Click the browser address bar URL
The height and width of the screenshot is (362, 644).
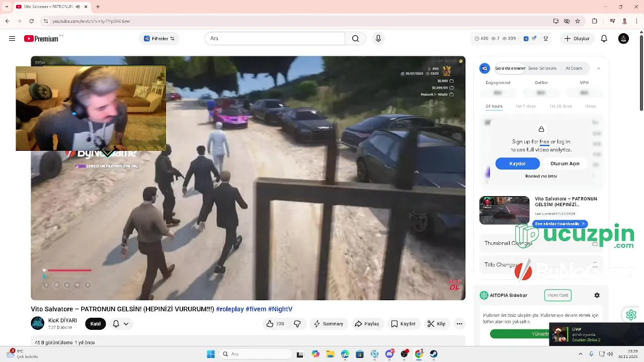[x=91, y=21]
